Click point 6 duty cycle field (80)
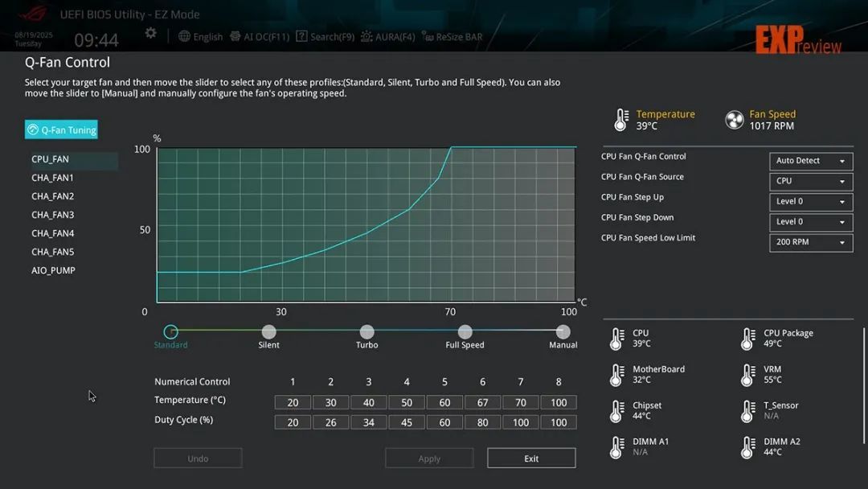Screen dimensions: 868x489 (x=483, y=422)
